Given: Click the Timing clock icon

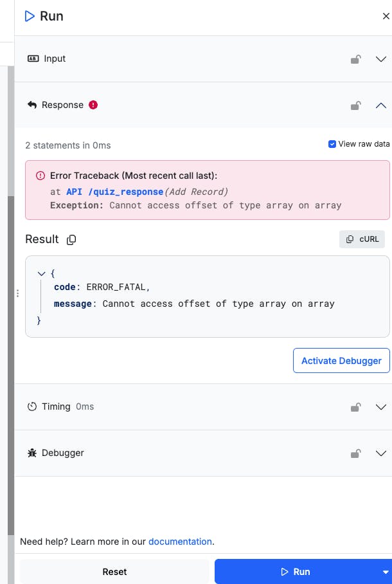Looking at the screenshot, I should 32,406.
